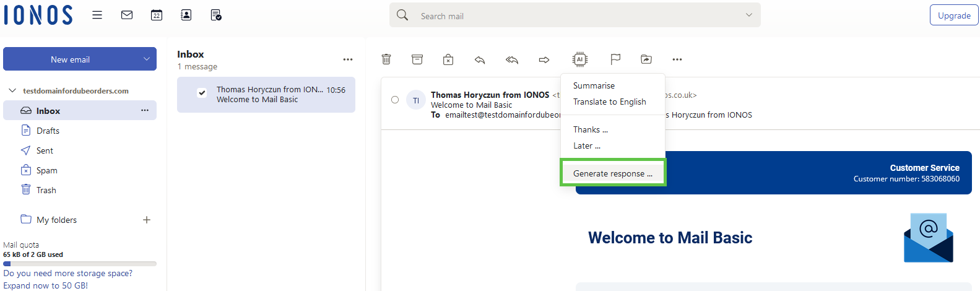980x291 pixels.
Task: Archive the email with archive icon
Action: tap(417, 59)
